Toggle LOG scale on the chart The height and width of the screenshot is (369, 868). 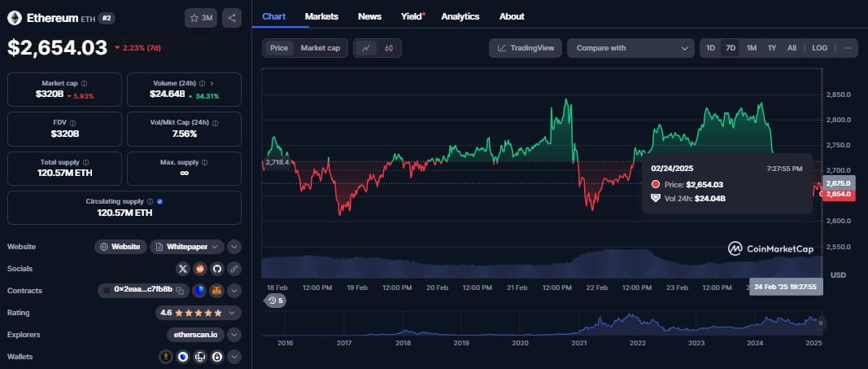click(x=820, y=48)
